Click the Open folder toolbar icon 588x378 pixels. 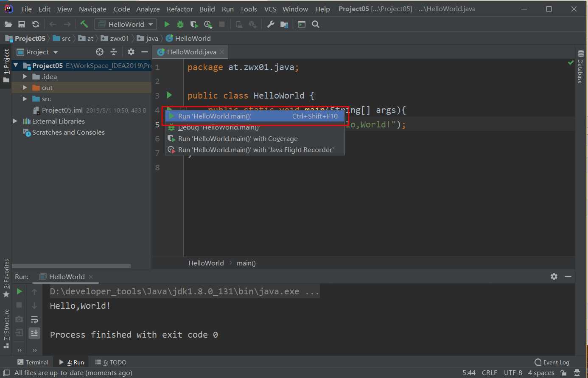pos(8,25)
